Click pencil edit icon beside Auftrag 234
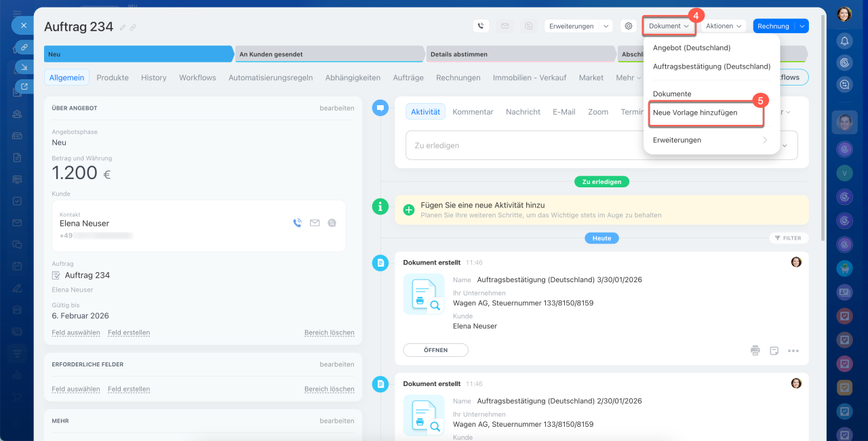 coord(123,27)
